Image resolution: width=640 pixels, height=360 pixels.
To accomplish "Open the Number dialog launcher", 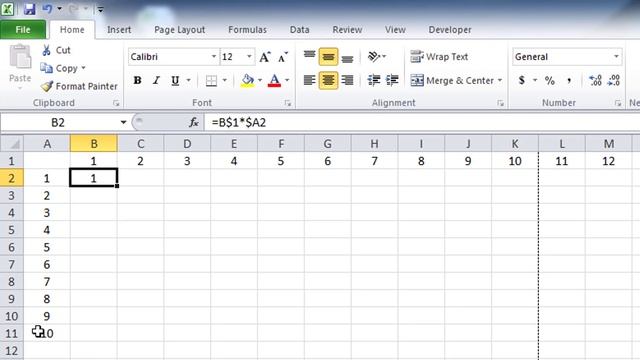I will point(618,103).
